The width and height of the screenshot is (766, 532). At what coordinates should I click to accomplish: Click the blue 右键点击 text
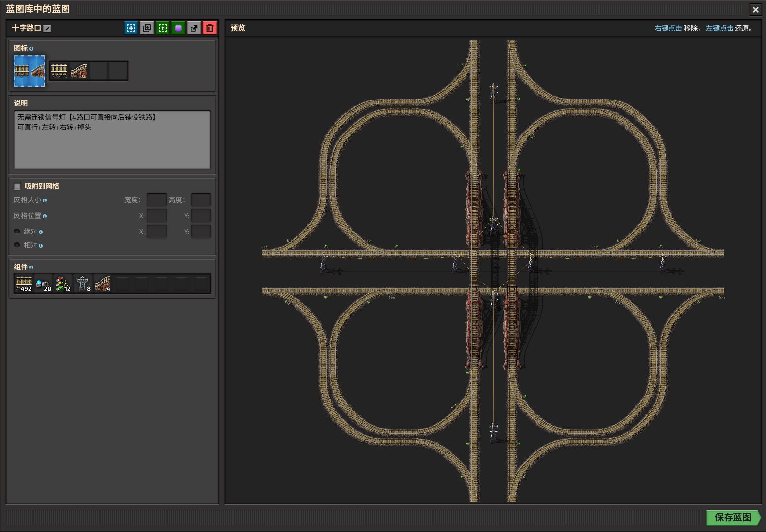click(x=668, y=28)
